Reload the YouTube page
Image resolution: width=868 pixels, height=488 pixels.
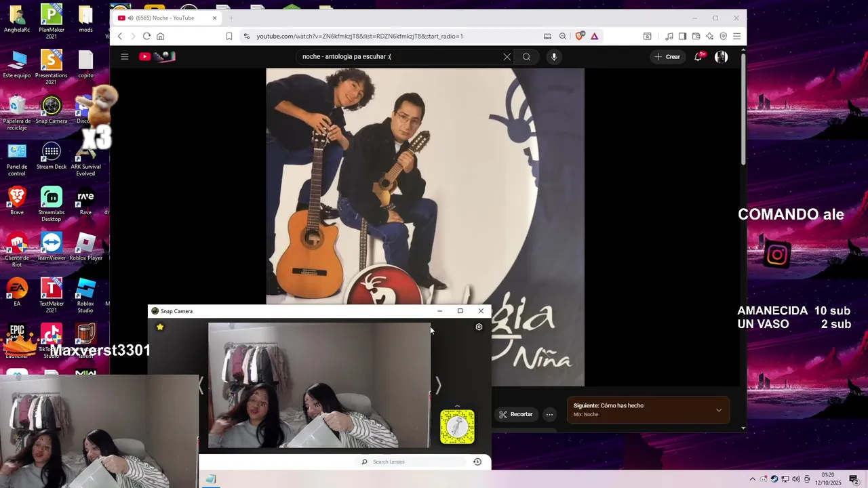[146, 36]
